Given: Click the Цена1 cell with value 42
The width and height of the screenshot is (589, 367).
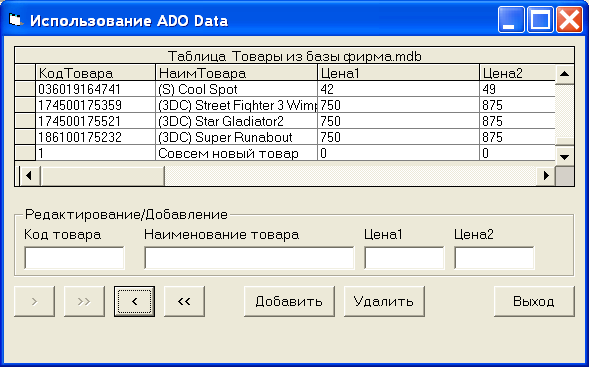Looking at the screenshot, I should coord(399,89).
